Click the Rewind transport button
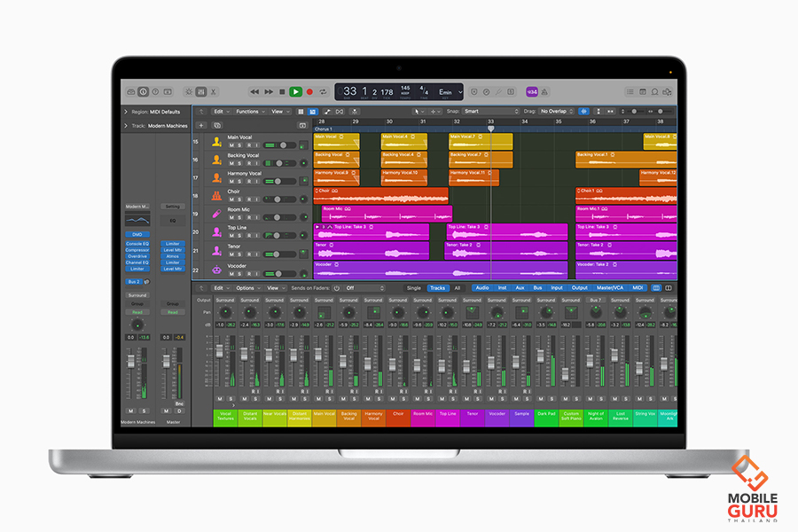This screenshot has width=798, height=532. (254, 92)
